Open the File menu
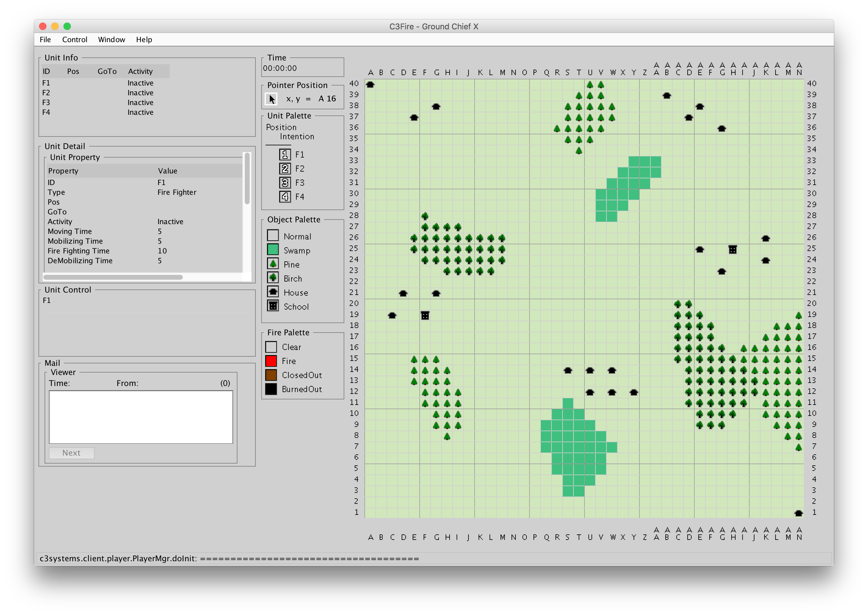 point(45,39)
